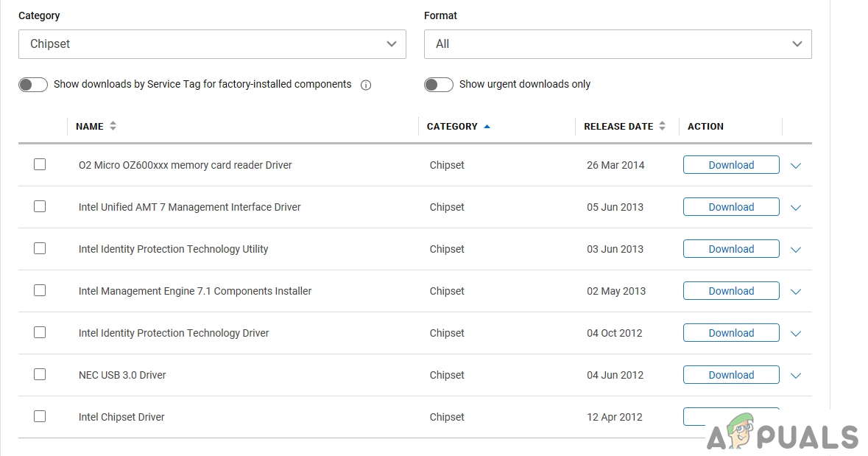868x456 pixels.
Task: Enable Show urgent downloads only switch
Action: pyautogui.click(x=439, y=85)
